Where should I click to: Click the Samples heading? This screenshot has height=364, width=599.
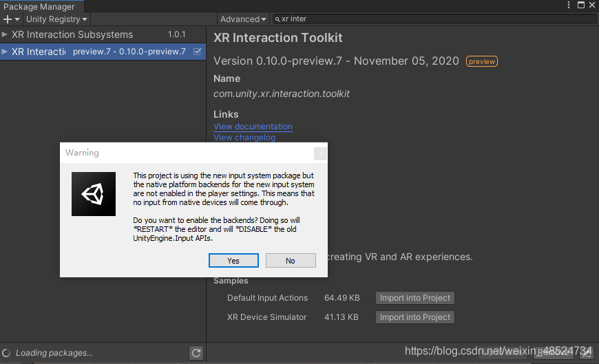click(231, 281)
